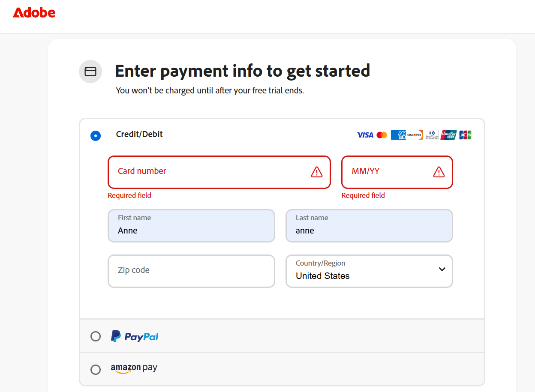
Task: Click the JCB card logo
Action: click(x=465, y=135)
